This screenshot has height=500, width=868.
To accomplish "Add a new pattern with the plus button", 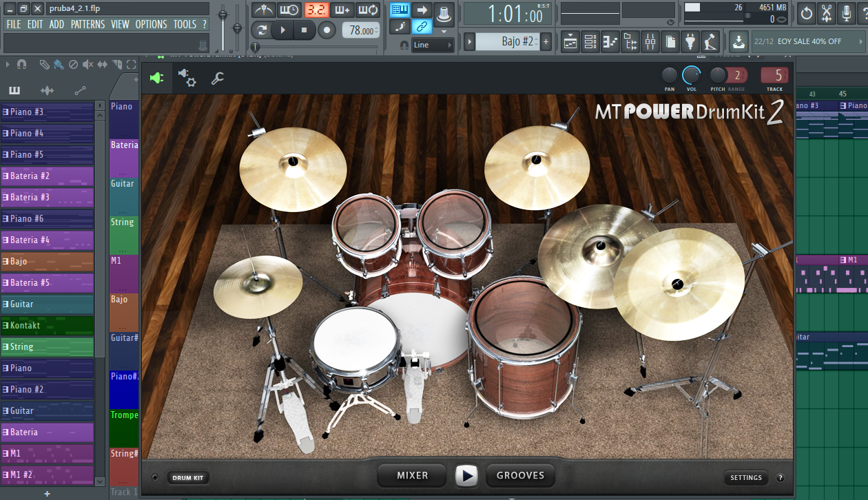I will click(x=546, y=41).
